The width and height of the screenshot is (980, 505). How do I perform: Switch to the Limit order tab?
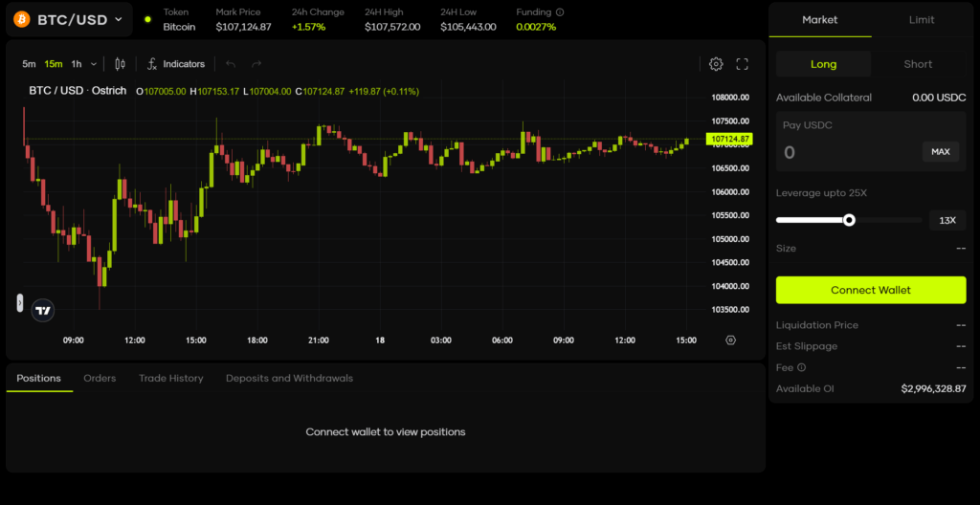(921, 19)
